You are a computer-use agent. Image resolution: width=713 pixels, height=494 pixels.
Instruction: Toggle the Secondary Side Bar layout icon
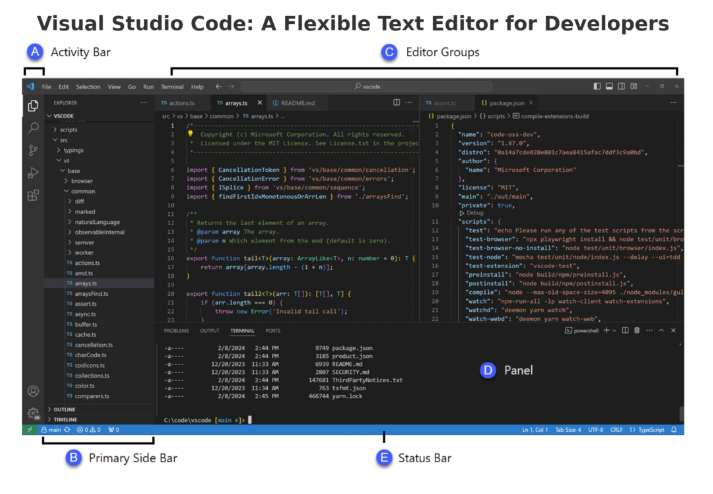click(621, 86)
